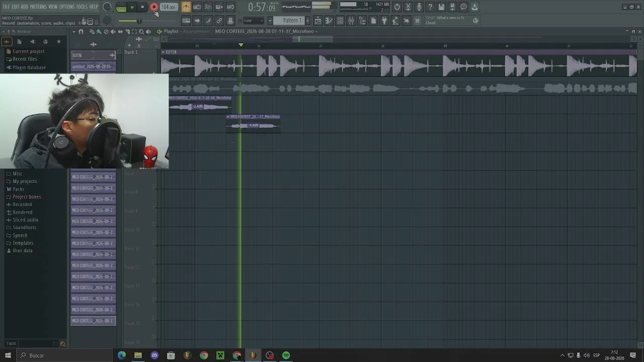
Task: Open the Playlist options dropdown arrow
Action: click(x=74, y=32)
